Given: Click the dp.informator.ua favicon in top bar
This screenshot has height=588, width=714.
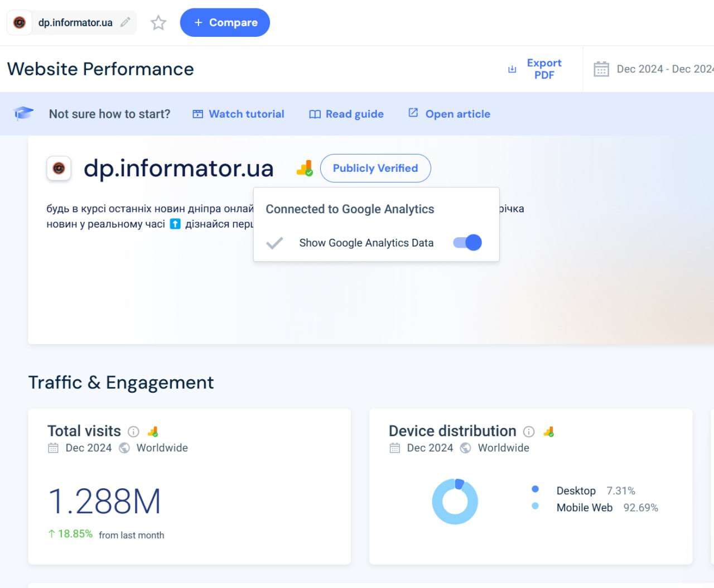Looking at the screenshot, I should click(x=20, y=23).
